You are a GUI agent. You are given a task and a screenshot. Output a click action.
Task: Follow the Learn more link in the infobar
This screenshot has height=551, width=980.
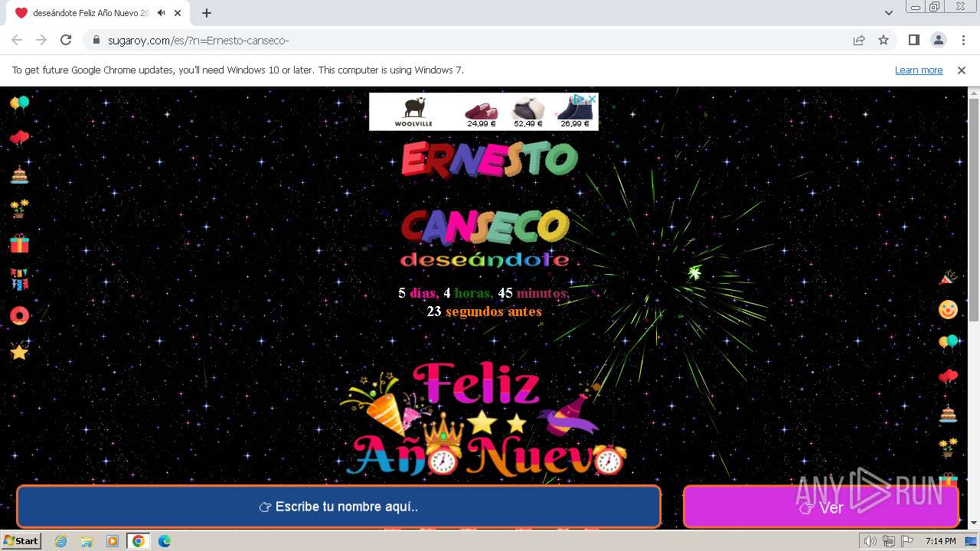click(x=919, y=70)
